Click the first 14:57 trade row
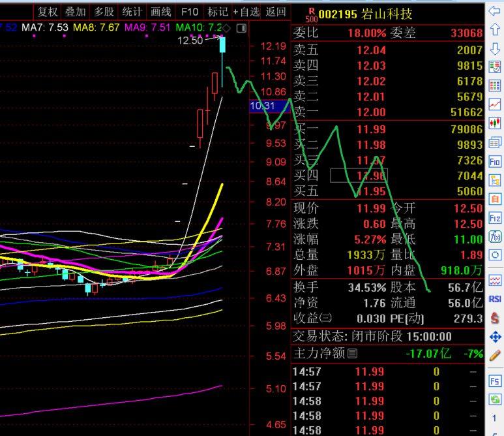The image size is (504, 436). (x=388, y=372)
